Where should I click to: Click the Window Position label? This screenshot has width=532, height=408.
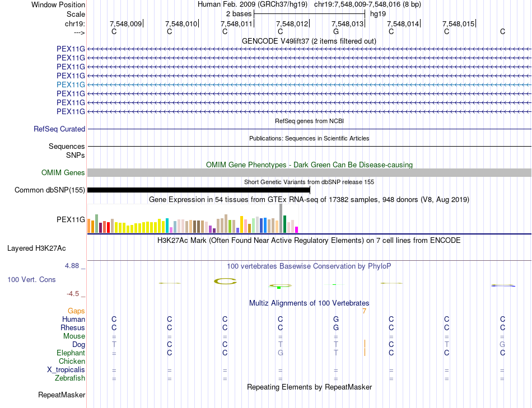pos(58,4)
